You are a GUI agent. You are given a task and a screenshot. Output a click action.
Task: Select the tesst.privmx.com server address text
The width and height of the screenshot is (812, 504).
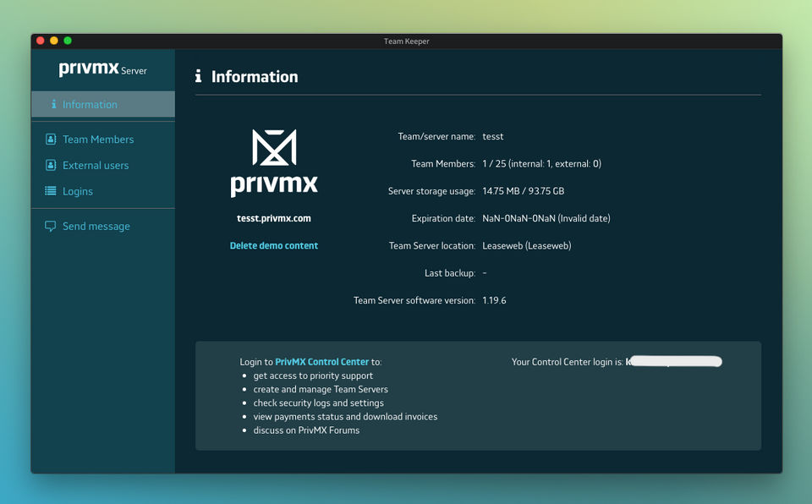pyautogui.click(x=274, y=218)
